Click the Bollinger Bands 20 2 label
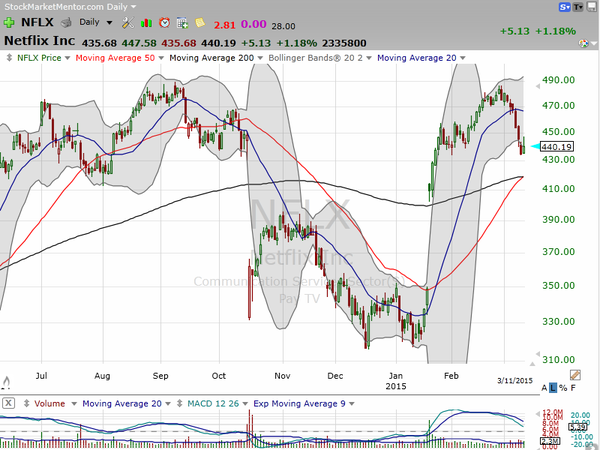The height and width of the screenshot is (450, 600). (316, 58)
